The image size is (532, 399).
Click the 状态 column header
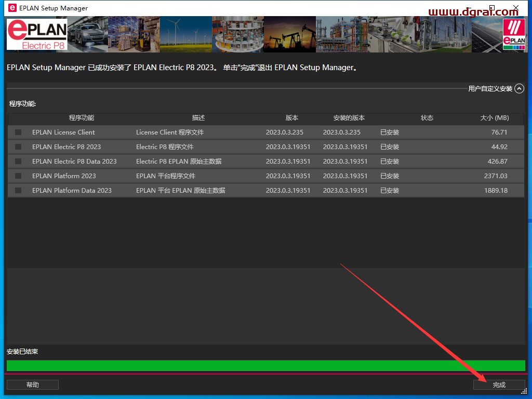(x=427, y=118)
